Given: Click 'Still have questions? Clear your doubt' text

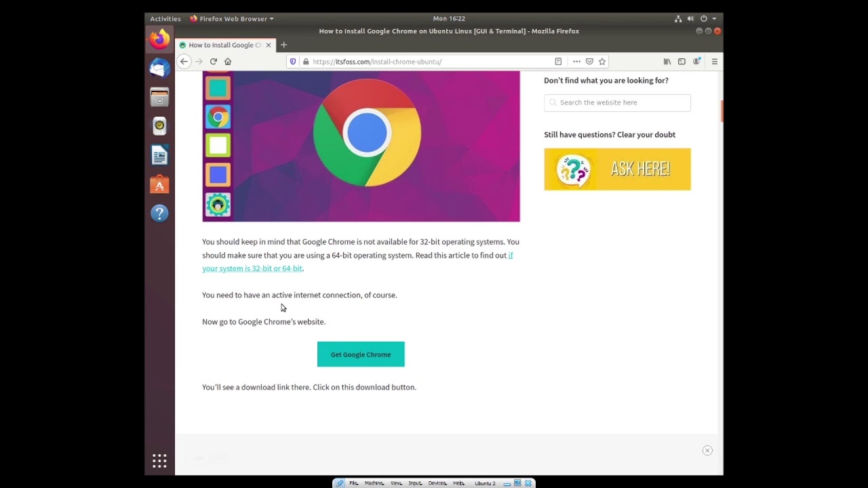Looking at the screenshot, I should click(x=610, y=135).
